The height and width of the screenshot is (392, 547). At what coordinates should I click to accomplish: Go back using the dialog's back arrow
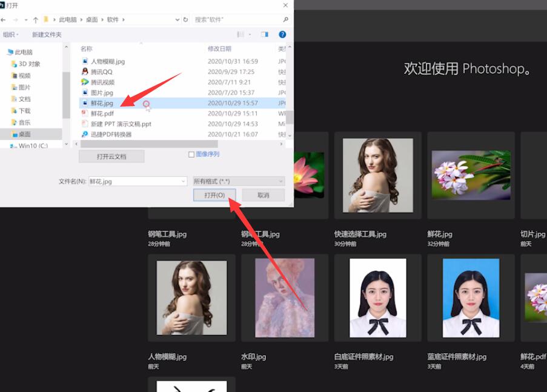click(4, 20)
